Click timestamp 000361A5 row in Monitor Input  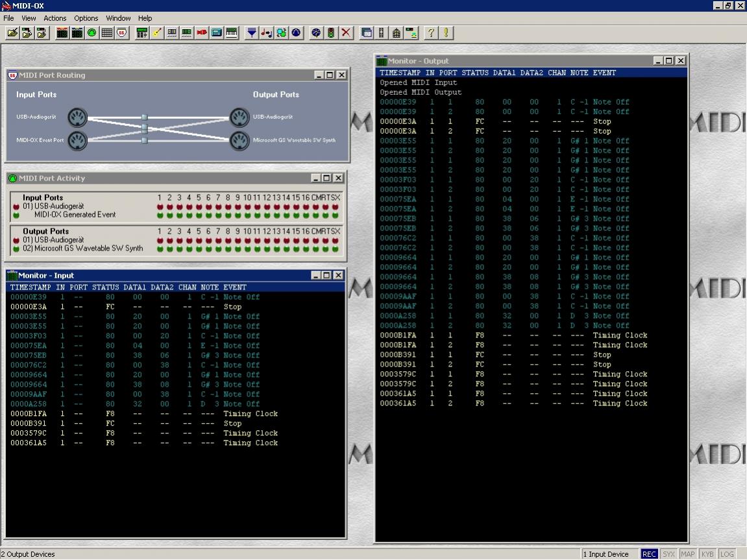(175, 443)
